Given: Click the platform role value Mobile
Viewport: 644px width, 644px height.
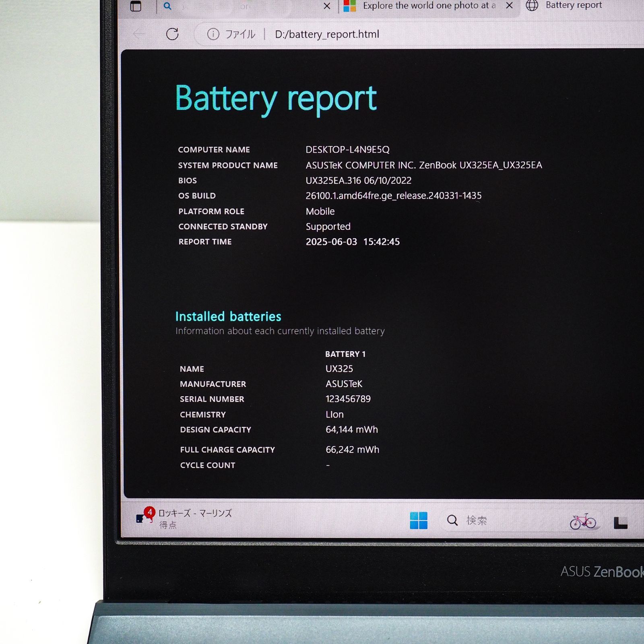Looking at the screenshot, I should 320,211.
